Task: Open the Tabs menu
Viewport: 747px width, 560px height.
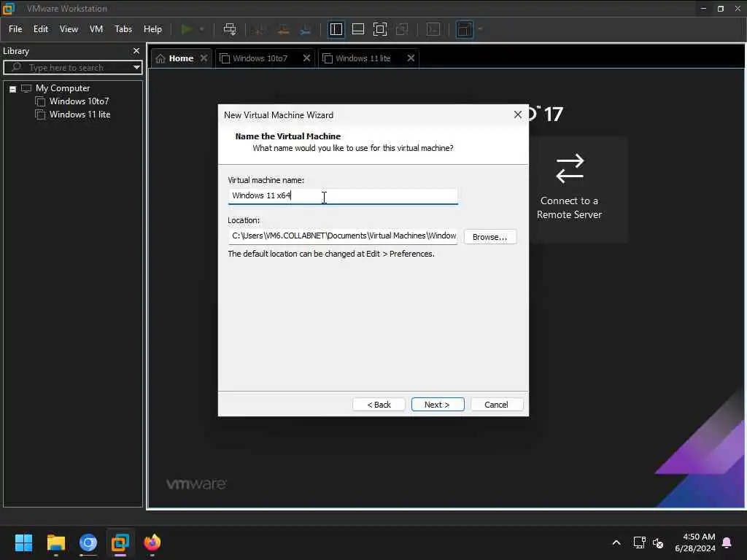Action: coord(123,29)
